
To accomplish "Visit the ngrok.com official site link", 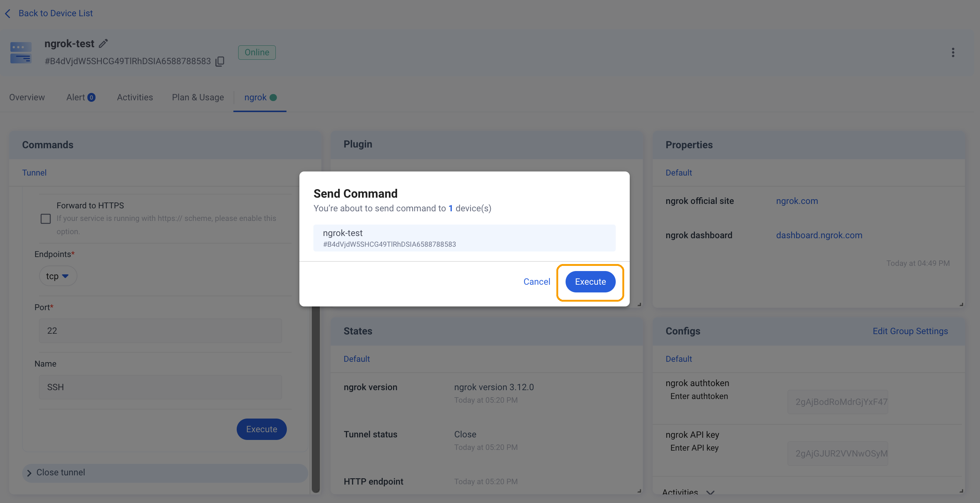I will (x=797, y=201).
